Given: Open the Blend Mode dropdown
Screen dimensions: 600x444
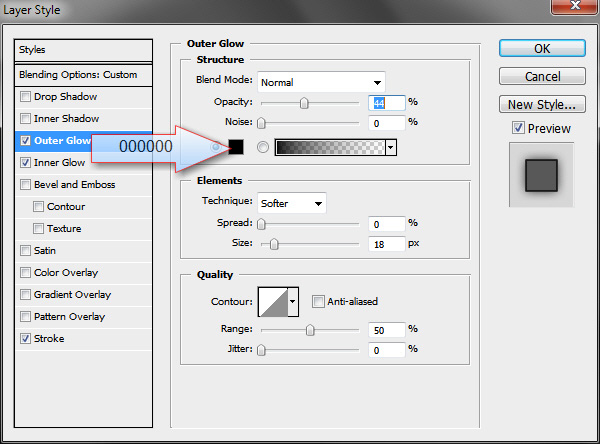Looking at the screenshot, I should (x=321, y=82).
